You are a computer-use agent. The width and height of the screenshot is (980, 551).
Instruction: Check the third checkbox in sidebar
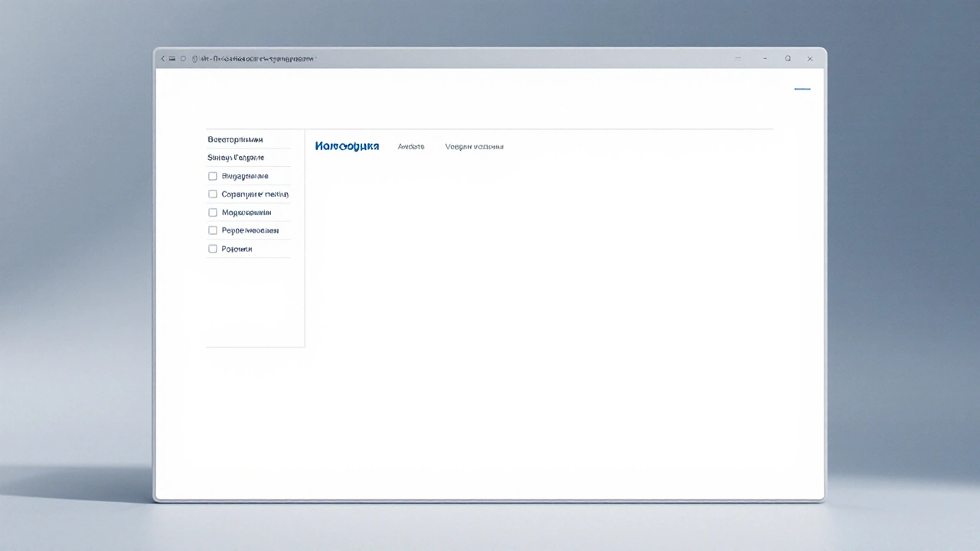(x=213, y=213)
